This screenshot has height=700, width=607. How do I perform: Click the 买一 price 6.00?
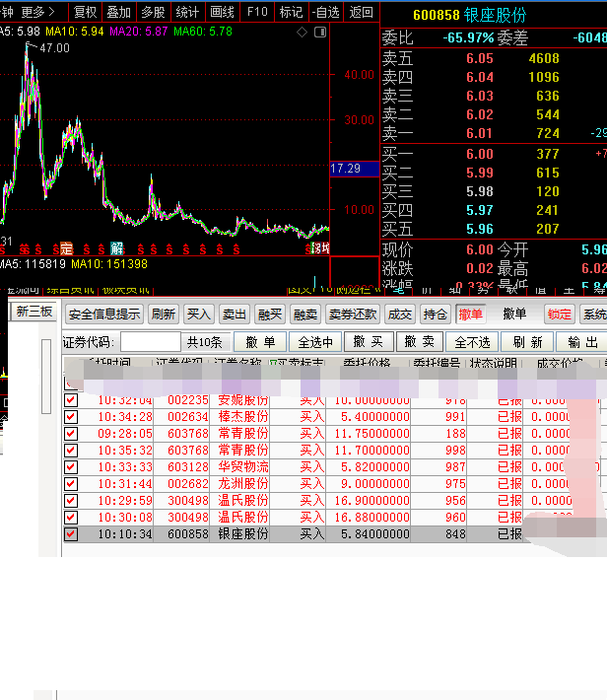pos(480,154)
